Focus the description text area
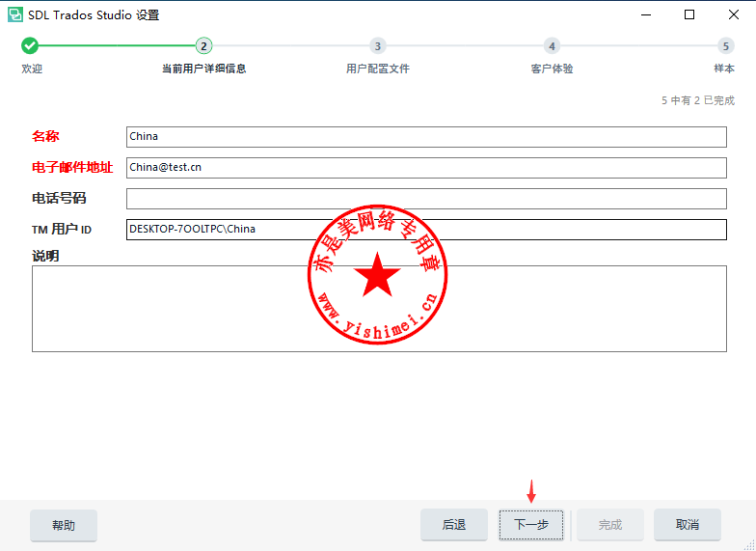Image resolution: width=756 pixels, height=551 pixels. (379, 309)
